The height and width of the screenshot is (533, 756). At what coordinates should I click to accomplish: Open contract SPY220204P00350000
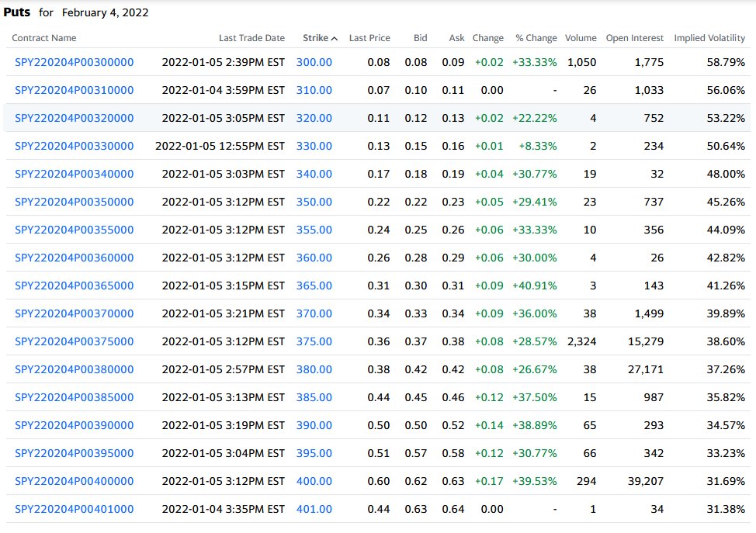[75, 202]
